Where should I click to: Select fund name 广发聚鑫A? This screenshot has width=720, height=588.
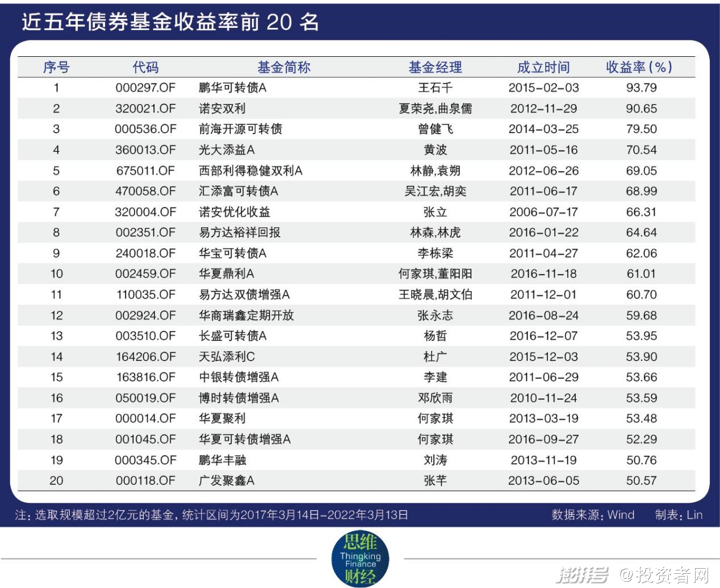227,481
